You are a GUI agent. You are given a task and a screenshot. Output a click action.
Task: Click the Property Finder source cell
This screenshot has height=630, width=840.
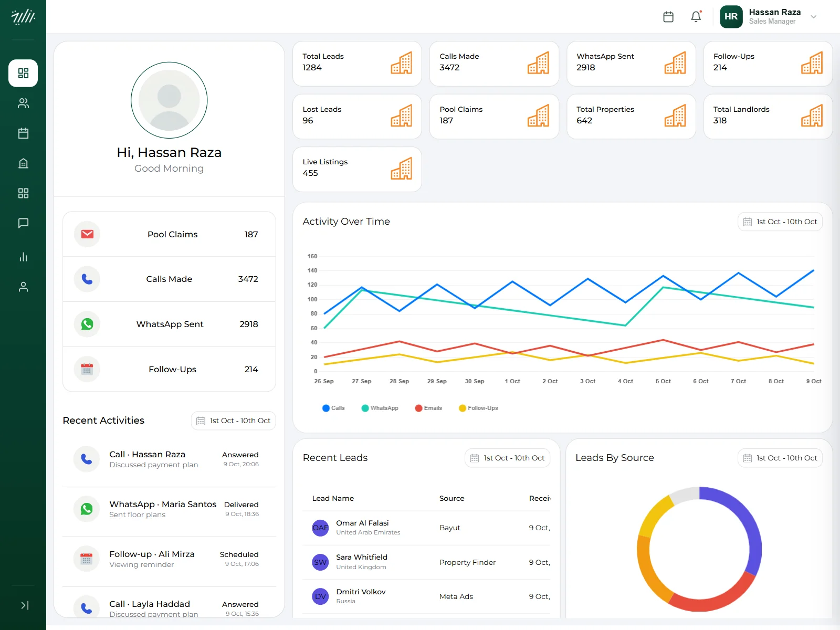[467, 562]
